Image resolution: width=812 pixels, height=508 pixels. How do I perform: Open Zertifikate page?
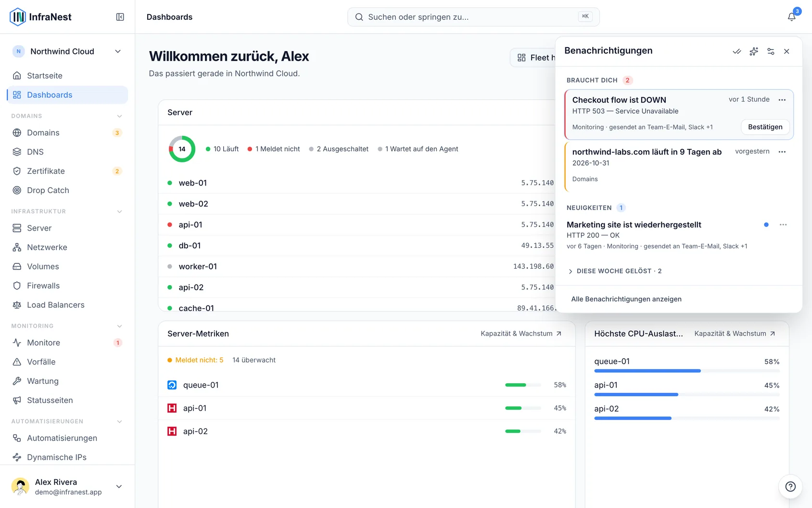67,171
